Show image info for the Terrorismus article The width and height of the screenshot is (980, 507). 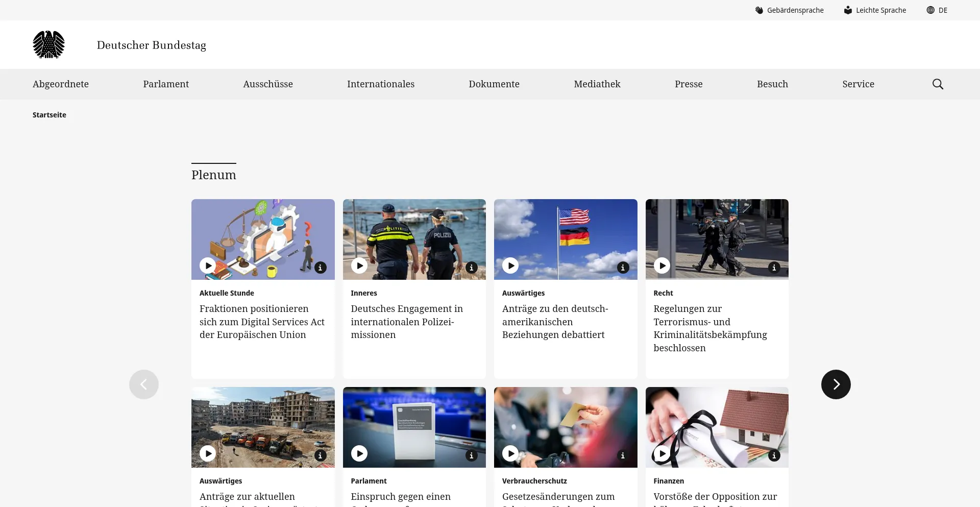(x=774, y=268)
